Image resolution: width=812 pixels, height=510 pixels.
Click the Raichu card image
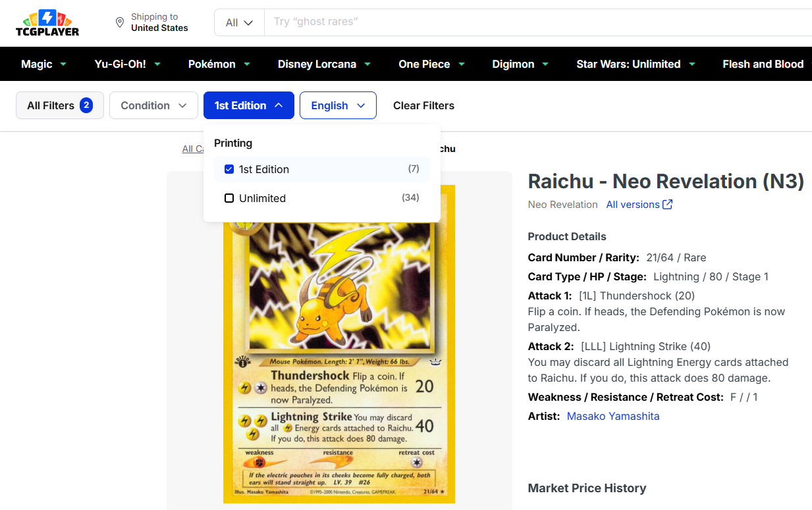pos(339,344)
